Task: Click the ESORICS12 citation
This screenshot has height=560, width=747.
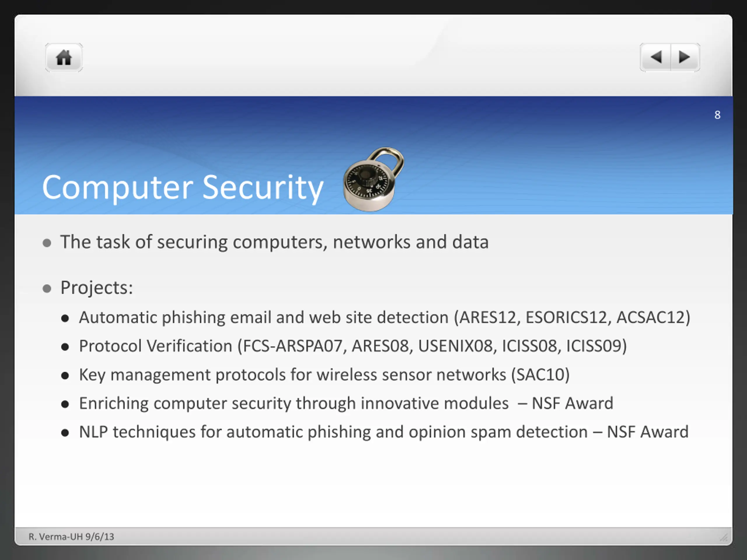Action: pyautogui.click(x=566, y=318)
